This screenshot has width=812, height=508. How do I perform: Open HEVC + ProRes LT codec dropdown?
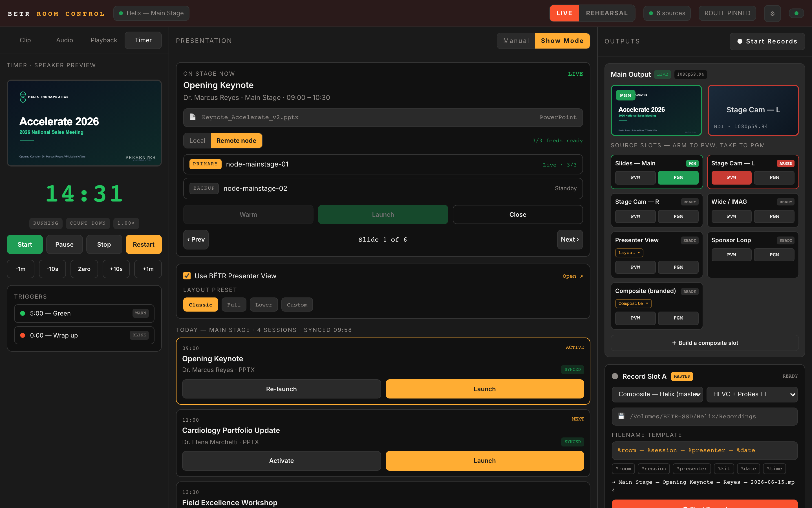tap(752, 394)
